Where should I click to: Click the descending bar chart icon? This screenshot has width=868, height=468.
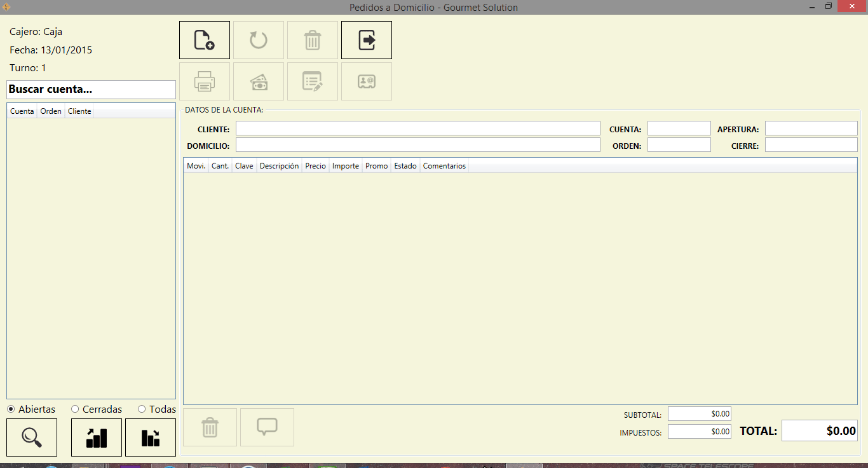coord(151,437)
